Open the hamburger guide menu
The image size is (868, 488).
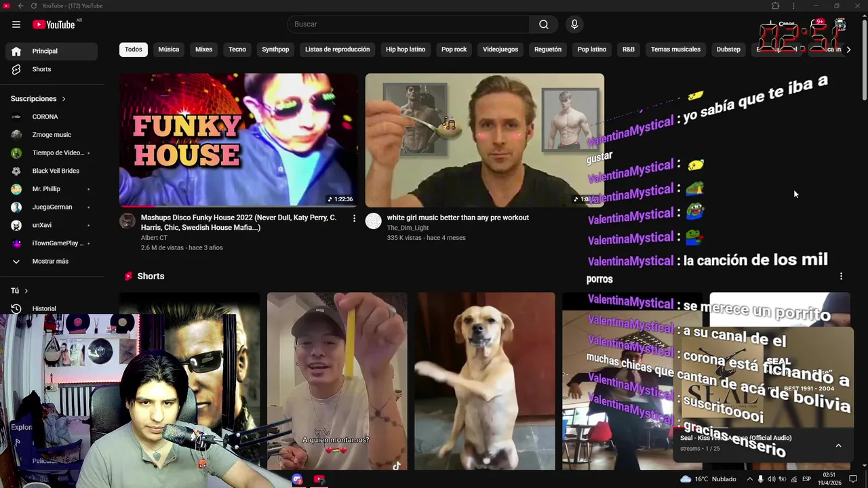coord(16,24)
